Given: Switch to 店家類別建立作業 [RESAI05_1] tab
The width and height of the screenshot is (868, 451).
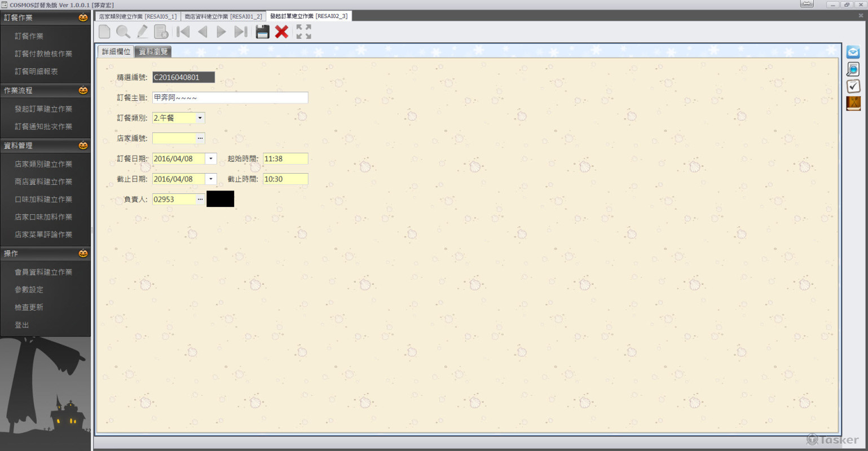Looking at the screenshot, I should [138, 16].
